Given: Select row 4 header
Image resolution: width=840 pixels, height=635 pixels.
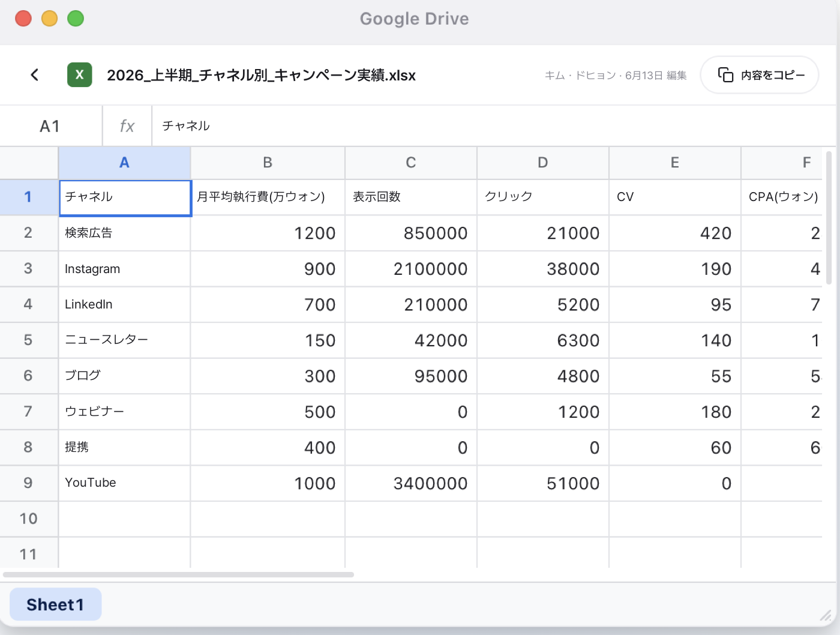Looking at the screenshot, I should point(29,304).
